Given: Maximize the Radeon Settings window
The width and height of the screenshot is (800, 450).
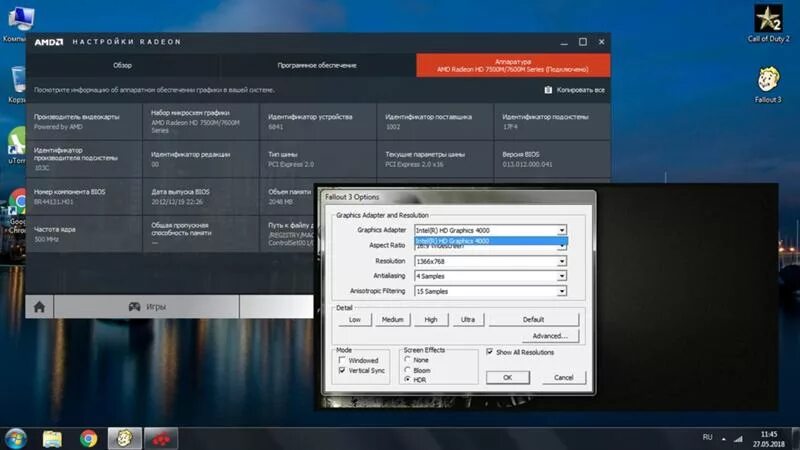Looking at the screenshot, I should pyautogui.click(x=583, y=42).
